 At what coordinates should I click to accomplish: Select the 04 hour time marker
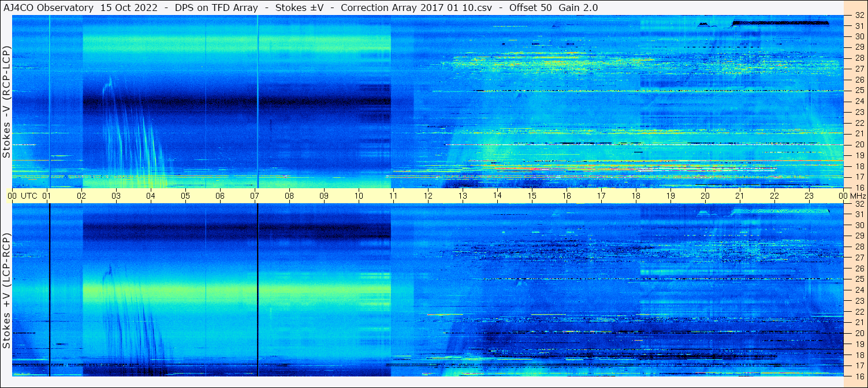[151, 196]
